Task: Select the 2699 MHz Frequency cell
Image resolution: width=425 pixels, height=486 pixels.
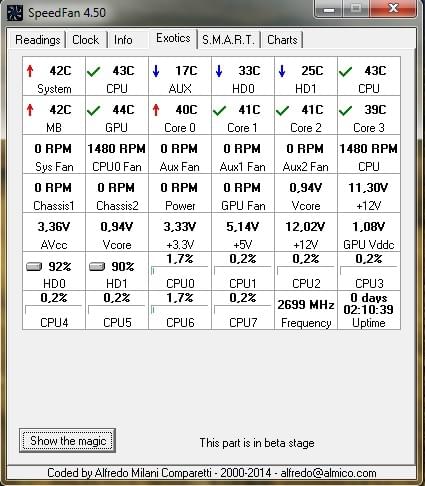Action: click(x=306, y=310)
